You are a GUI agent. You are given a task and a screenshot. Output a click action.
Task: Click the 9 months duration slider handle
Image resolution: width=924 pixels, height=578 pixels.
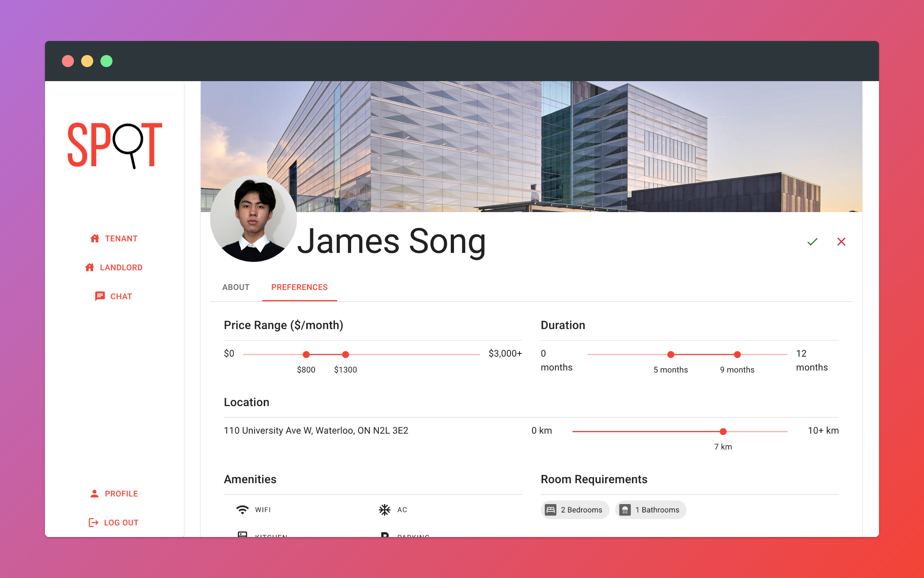click(737, 354)
